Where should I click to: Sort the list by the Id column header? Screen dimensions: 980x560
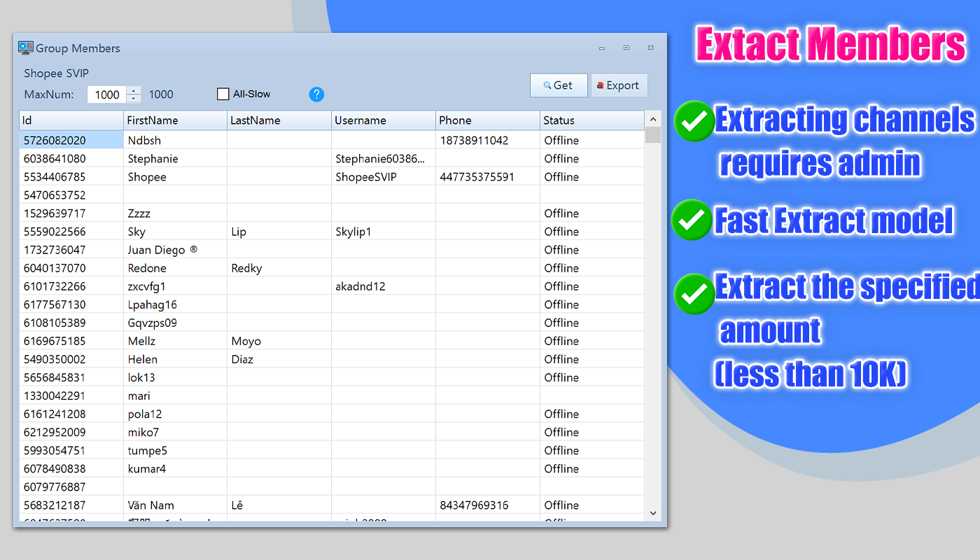70,120
